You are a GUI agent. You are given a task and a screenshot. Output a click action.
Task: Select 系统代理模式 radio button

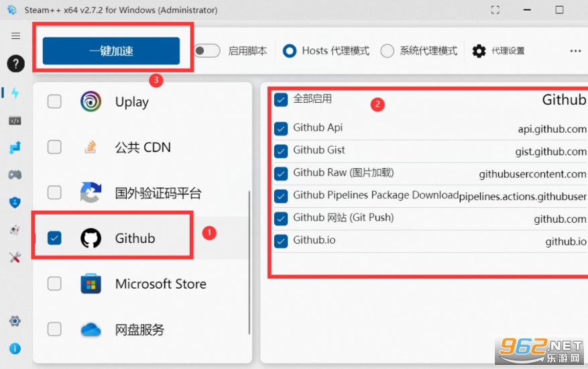point(387,51)
